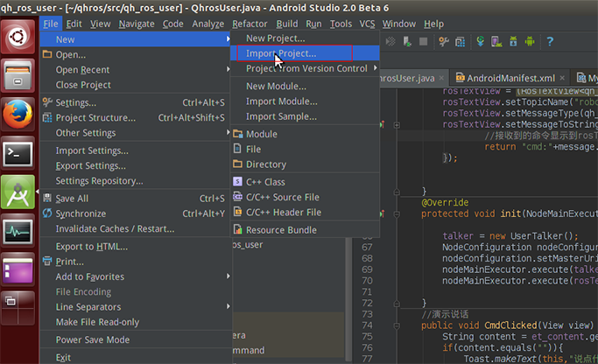Click the @Override annotation in the editor
The image size is (598, 364).
click(x=445, y=202)
